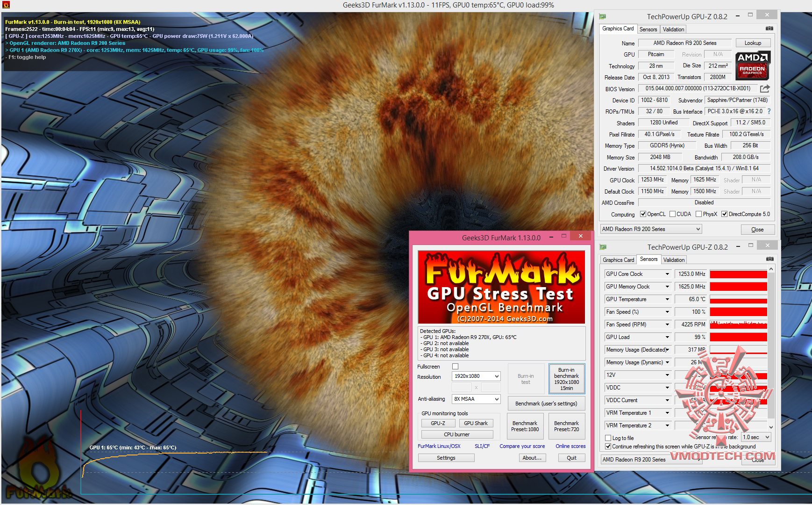Viewport: 812px width, 505px height.
Task: Click the Driver Version value field
Action: 704,168
